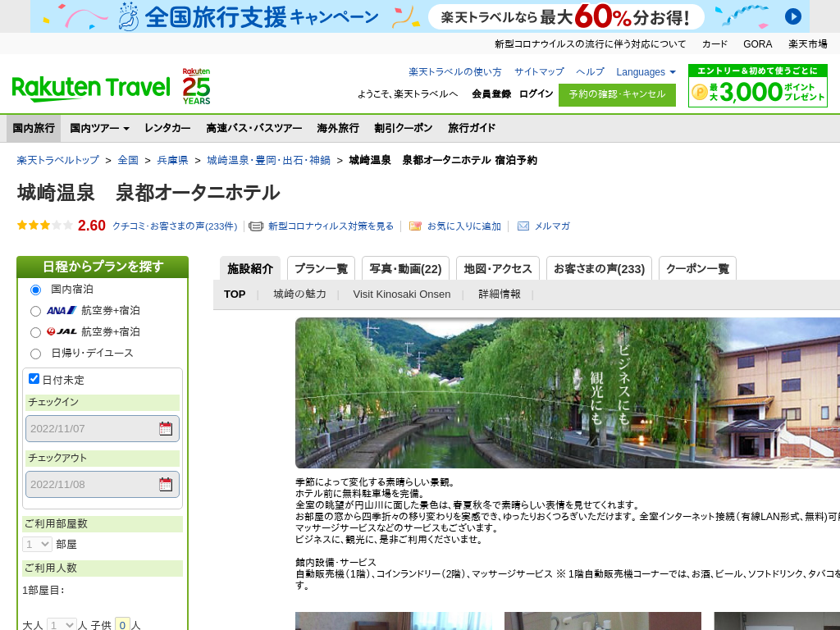
Task: Open the Visit Kinosaki Onsen sub-tab
Action: pos(402,294)
